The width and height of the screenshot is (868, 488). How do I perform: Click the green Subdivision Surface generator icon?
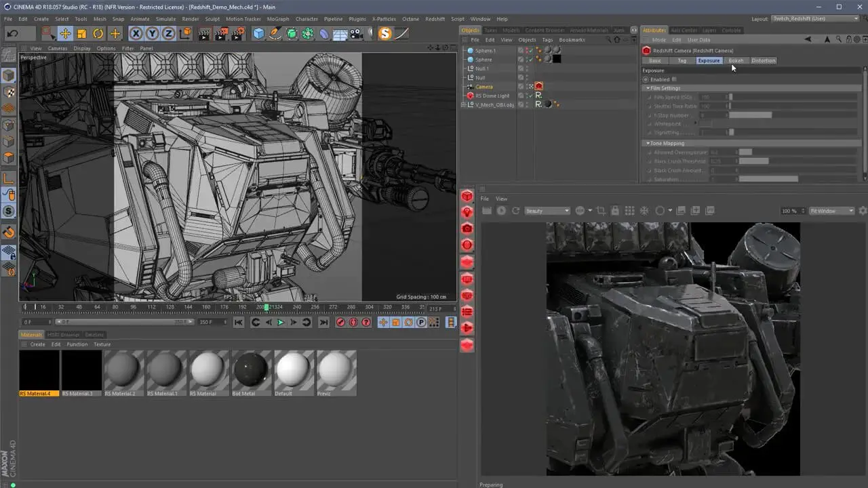292,33
